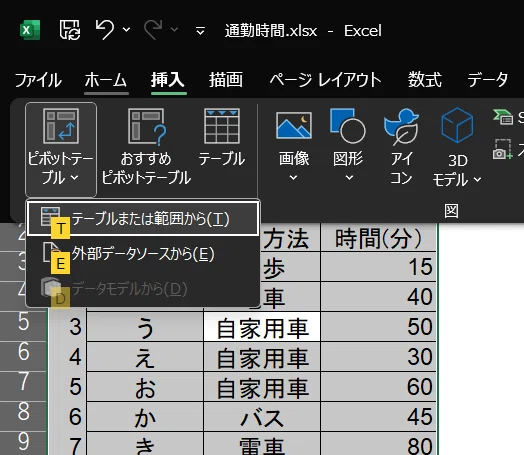Click the 画像 picture icon
The image size is (524, 455).
point(294,125)
